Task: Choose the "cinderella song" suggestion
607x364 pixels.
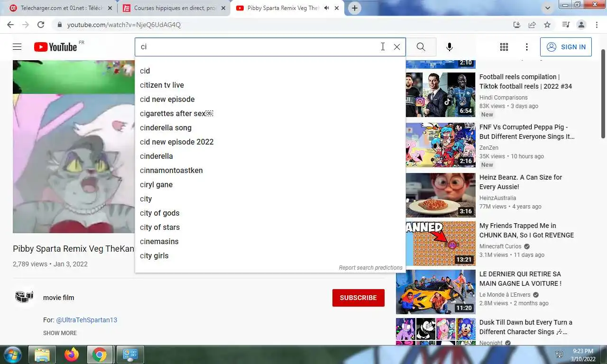Action: 270,127
